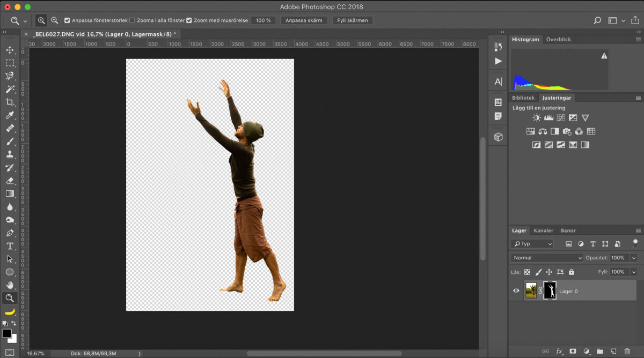Add a Curves adjustment

[x=561, y=117]
